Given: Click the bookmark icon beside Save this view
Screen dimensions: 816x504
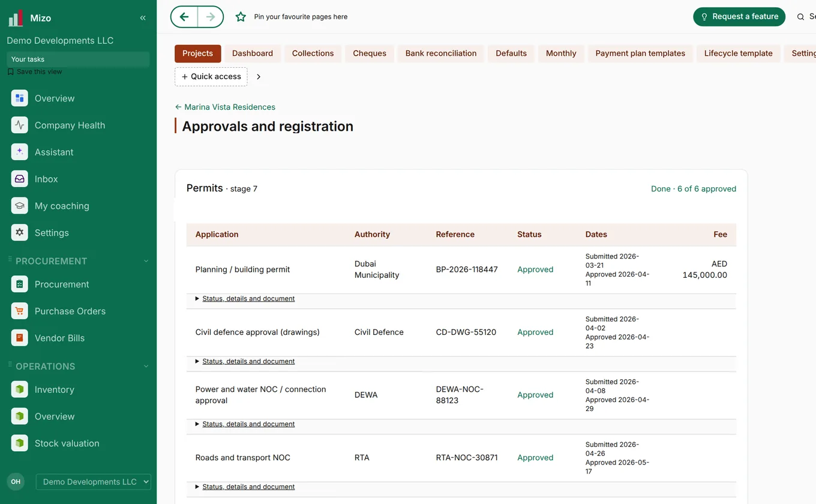Looking at the screenshot, I should click(x=11, y=71).
